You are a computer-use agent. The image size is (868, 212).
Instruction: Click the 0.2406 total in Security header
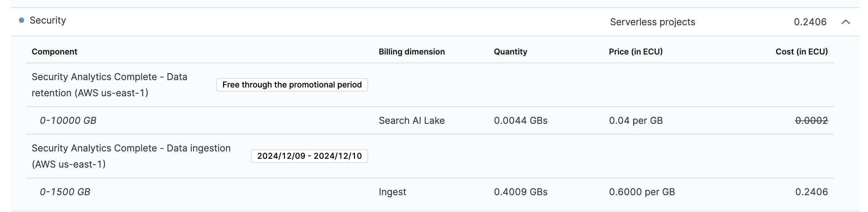point(810,22)
